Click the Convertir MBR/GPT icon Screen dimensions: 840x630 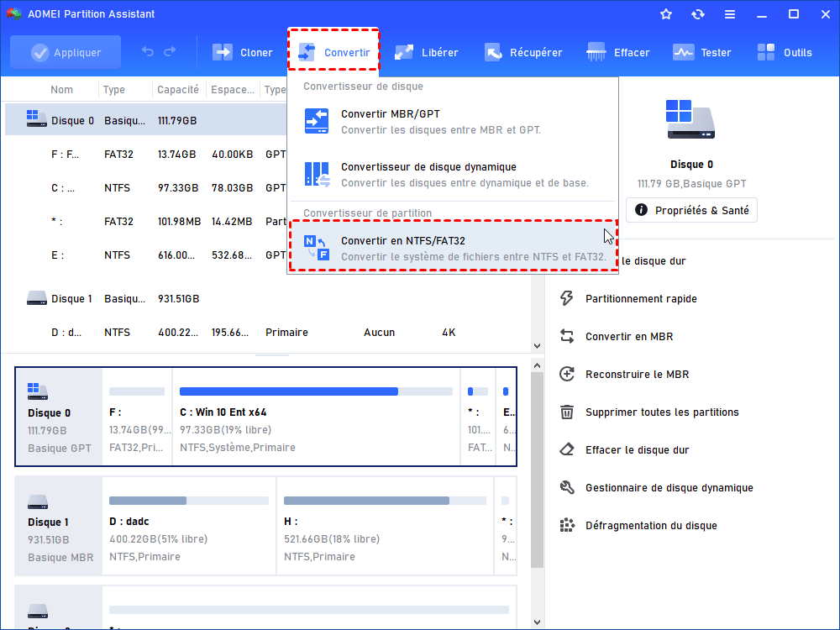click(x=317, y=121)
